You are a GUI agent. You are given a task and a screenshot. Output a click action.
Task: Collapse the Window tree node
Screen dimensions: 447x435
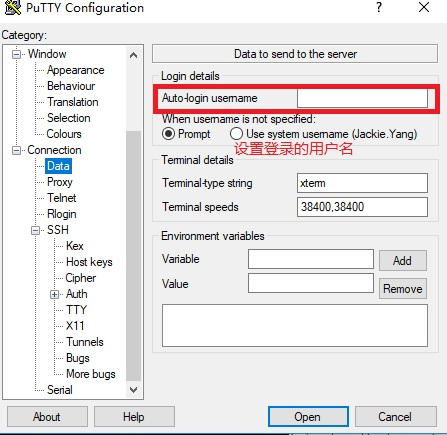click(x=16, y=54)
